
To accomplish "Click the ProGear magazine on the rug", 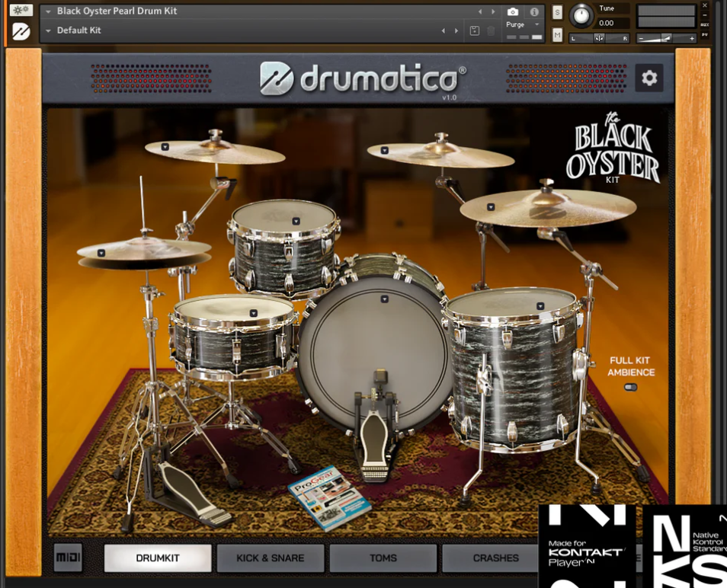I will point(330,498).
